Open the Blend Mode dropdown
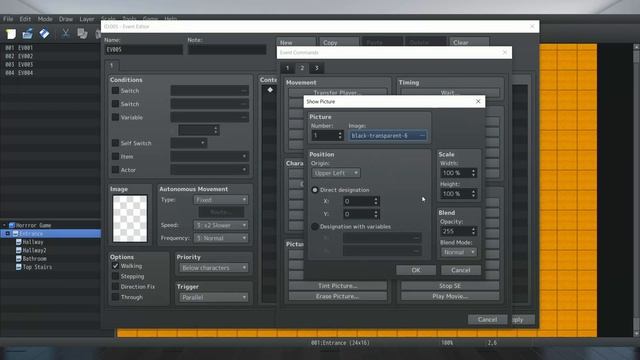The height and width of the screenshot is (360, 640). pyautogui.click(x=459, y=252)
